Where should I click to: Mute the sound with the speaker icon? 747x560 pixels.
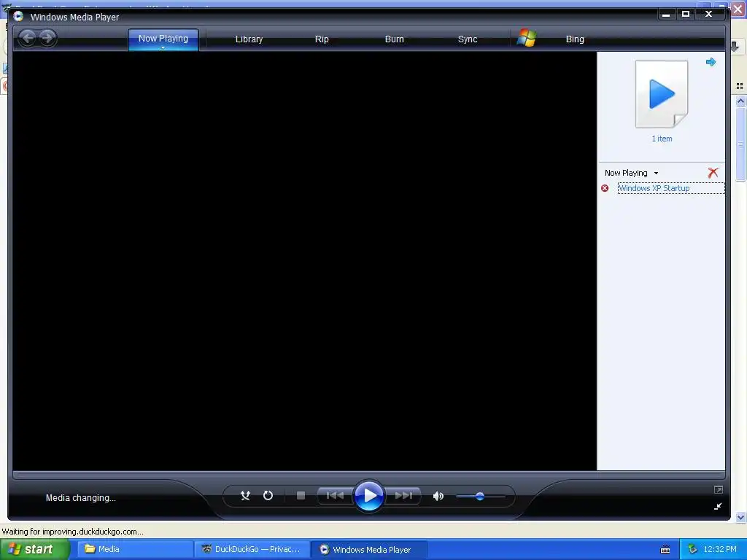pyautogui.click(x=438, y=496)
